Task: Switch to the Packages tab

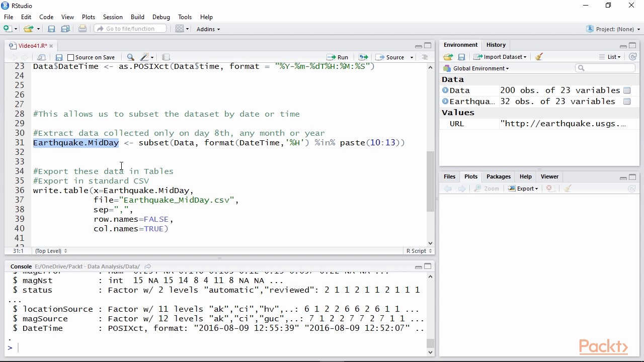Action: pyautogui.click(x=499, y=176)
